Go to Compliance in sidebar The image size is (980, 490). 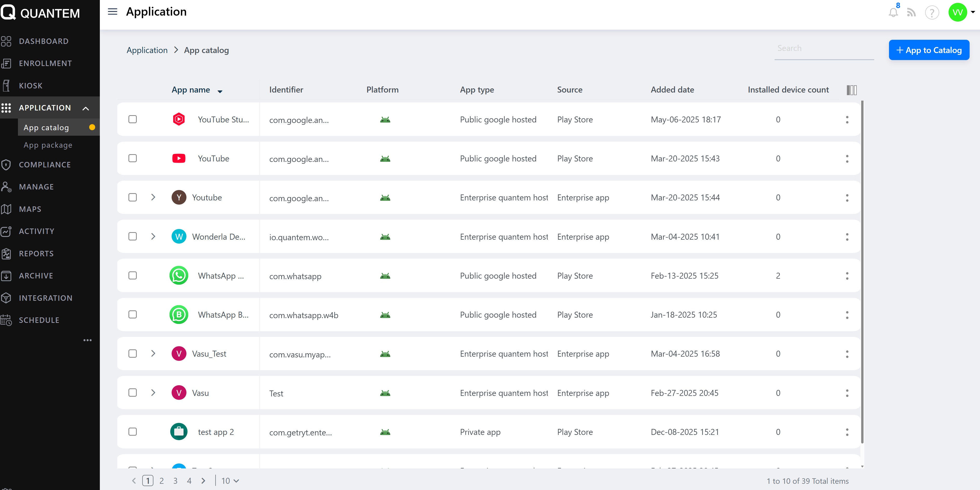pyautogui.click(x=45, y=165)
